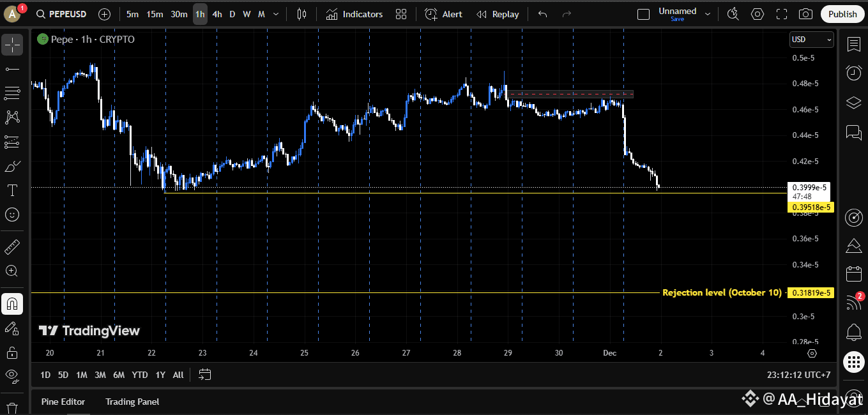Open the Pine mountain icon panel
This screenshot has height=415, width=868.
[x=854, y=246]
